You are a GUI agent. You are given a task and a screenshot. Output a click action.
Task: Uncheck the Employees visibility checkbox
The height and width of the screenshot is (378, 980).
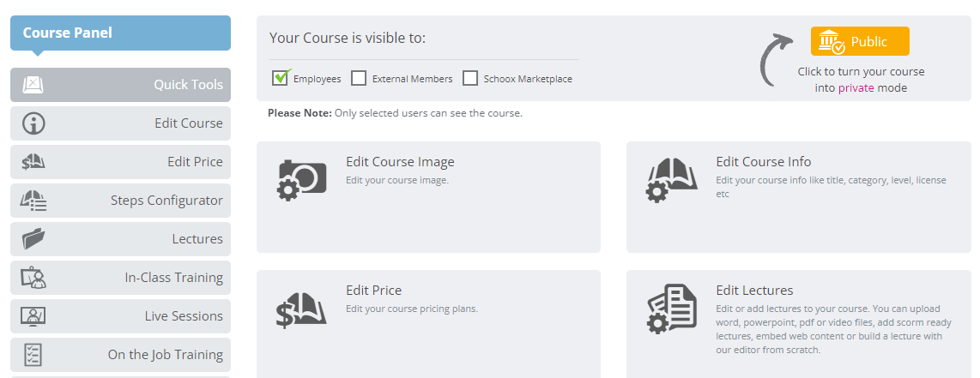[x=280, y=78]
